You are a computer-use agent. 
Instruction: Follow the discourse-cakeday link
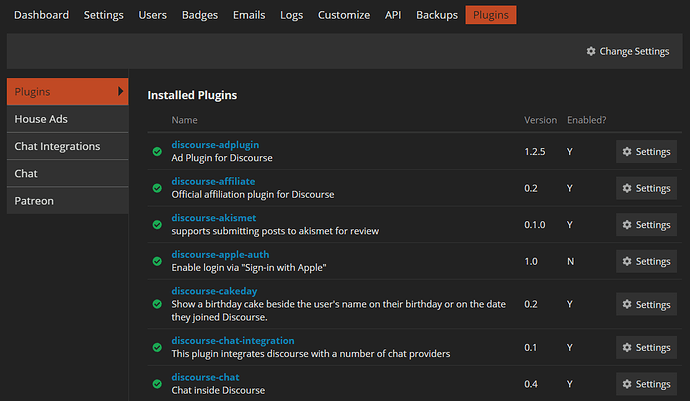(x=214, y=291)
